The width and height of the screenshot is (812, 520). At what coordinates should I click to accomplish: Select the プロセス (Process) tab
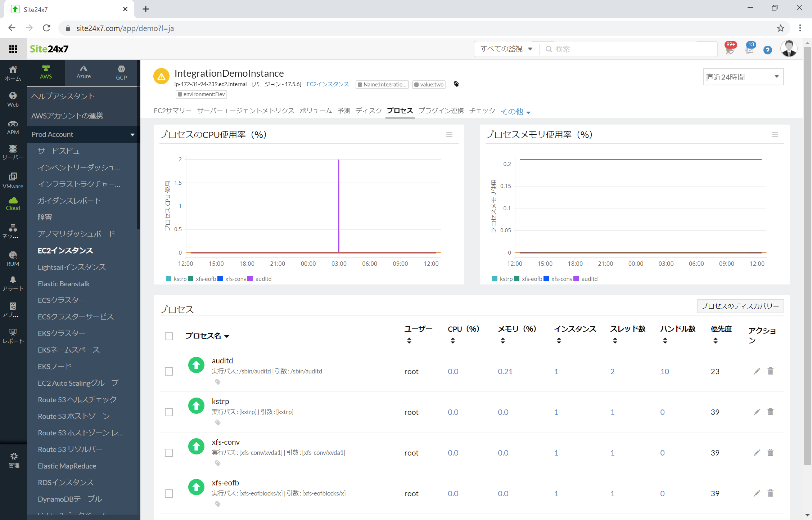point(400,111)
